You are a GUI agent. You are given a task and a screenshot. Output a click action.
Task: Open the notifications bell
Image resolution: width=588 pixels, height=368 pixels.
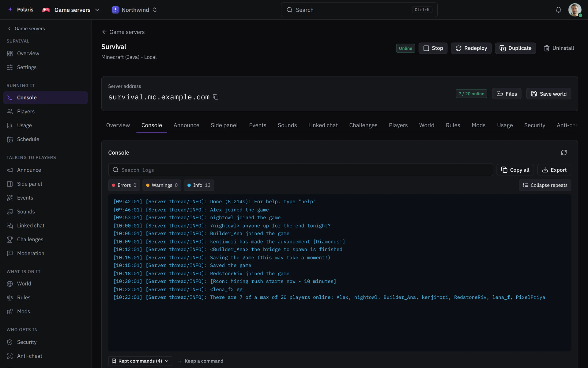[559, 10]
